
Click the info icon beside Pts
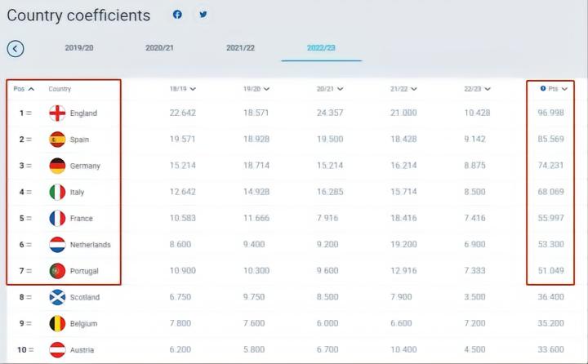[x=543, y=88]
